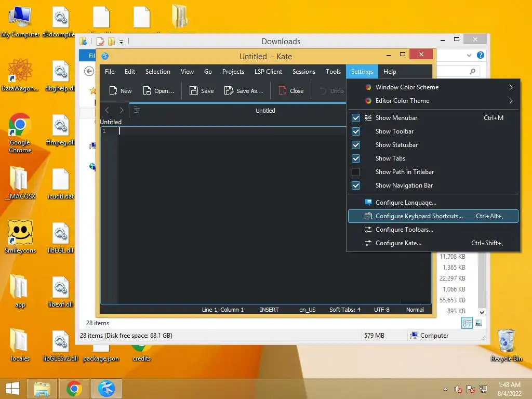The width and height of the screenshot is (532, 399).
Task: Expand the Downloads ribbon chevron
Action: (469, 55)
